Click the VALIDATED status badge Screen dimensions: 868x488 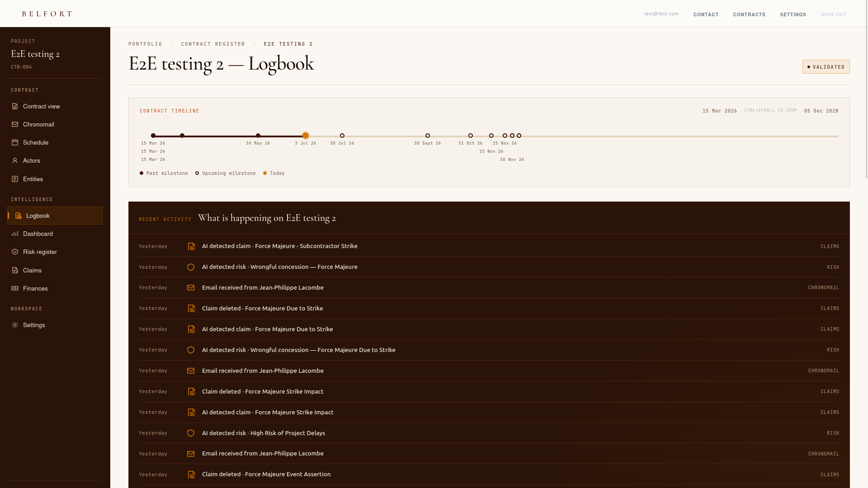pos(826,67)
